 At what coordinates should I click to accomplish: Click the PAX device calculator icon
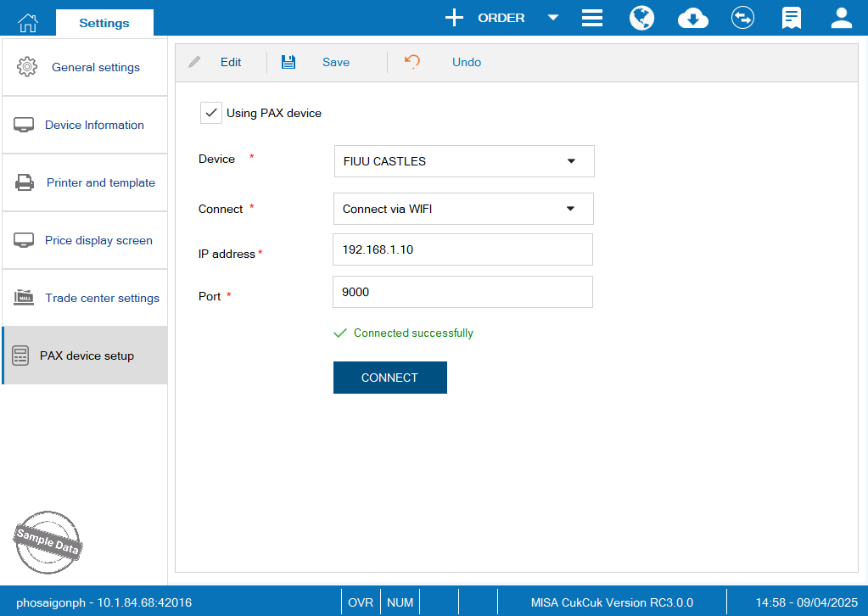pyautogui.click(x=20, y=356)
